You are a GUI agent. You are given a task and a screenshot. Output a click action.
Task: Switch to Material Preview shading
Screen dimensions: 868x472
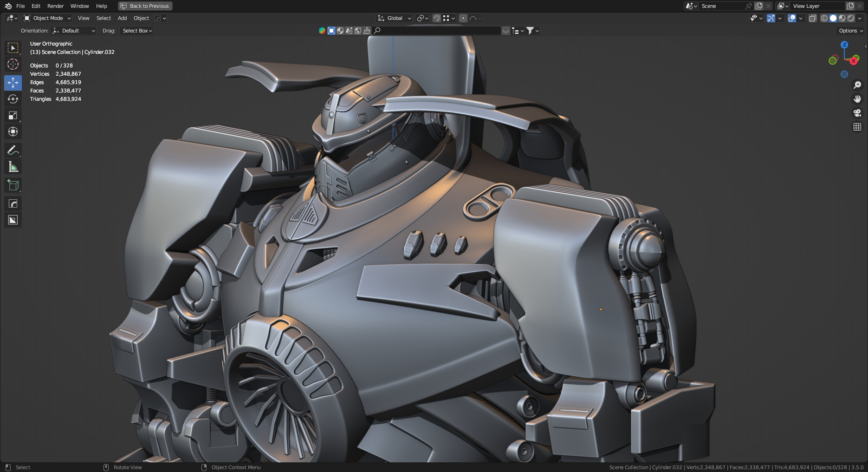[842, 18]
